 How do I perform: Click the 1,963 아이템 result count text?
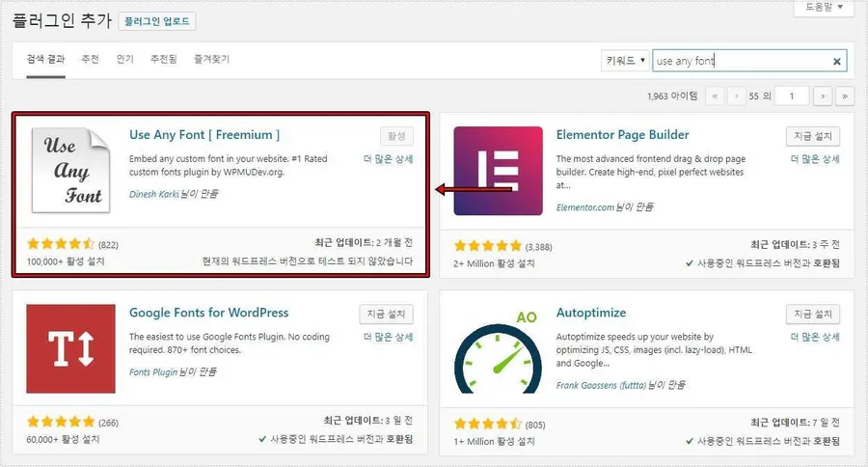click(672, 96)
